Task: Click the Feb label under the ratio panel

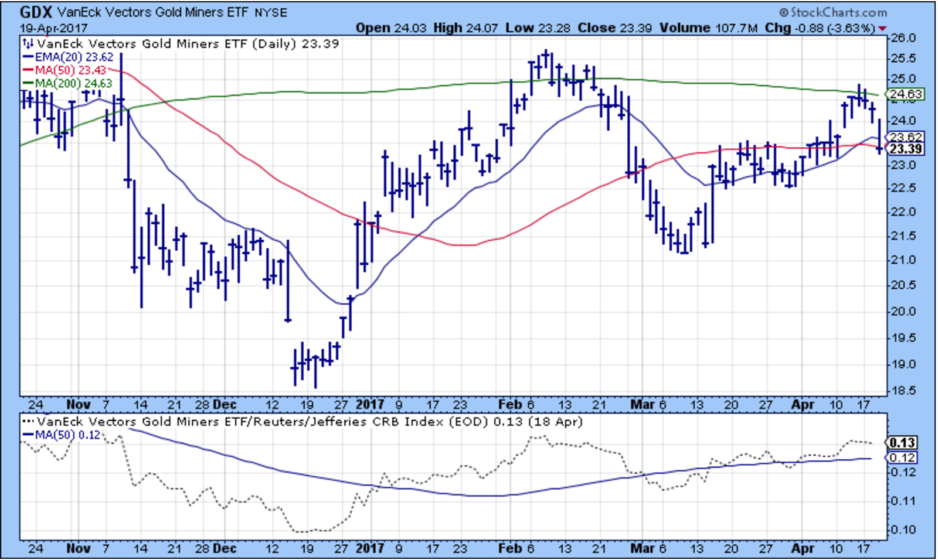Action: coord(509,549)
